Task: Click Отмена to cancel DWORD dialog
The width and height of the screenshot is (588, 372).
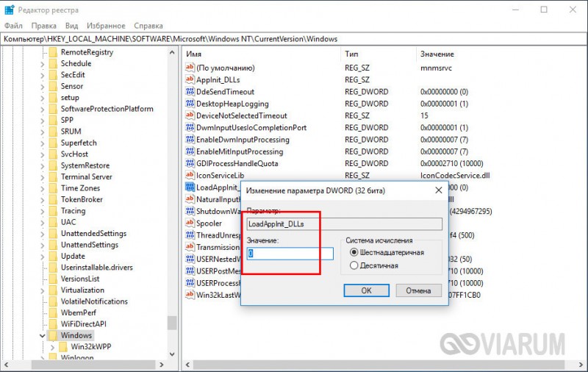Action: (418, 290)
